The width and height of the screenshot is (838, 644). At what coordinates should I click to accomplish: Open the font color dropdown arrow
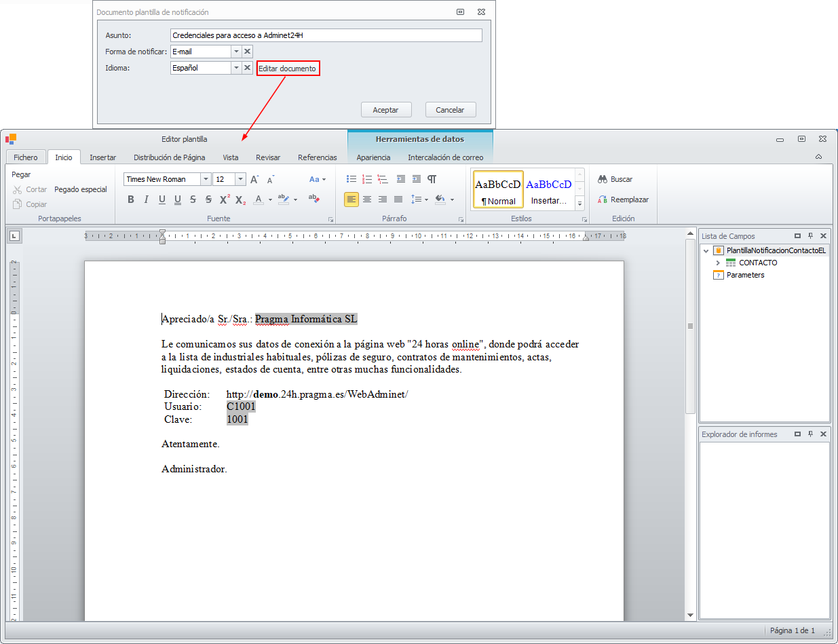click(270, 200)
